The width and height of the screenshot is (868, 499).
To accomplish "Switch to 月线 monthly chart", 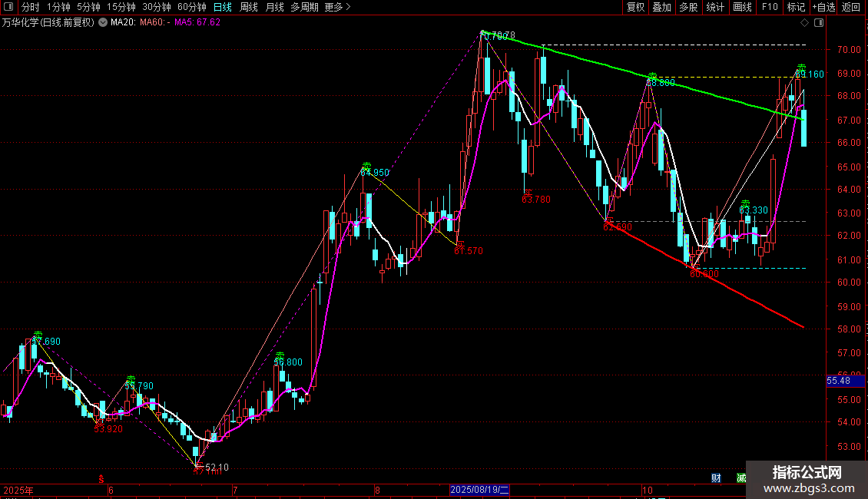I will 274,7.
